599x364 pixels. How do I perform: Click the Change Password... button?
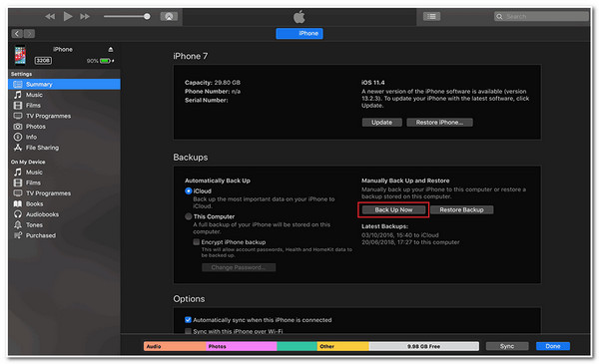(239, 267)
